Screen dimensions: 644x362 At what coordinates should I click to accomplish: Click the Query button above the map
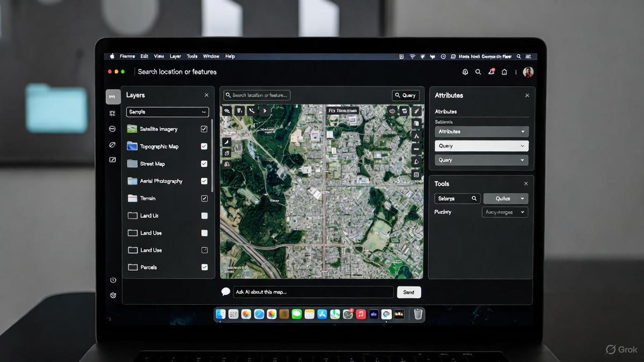pyautogui.click(x=406, y=95)
